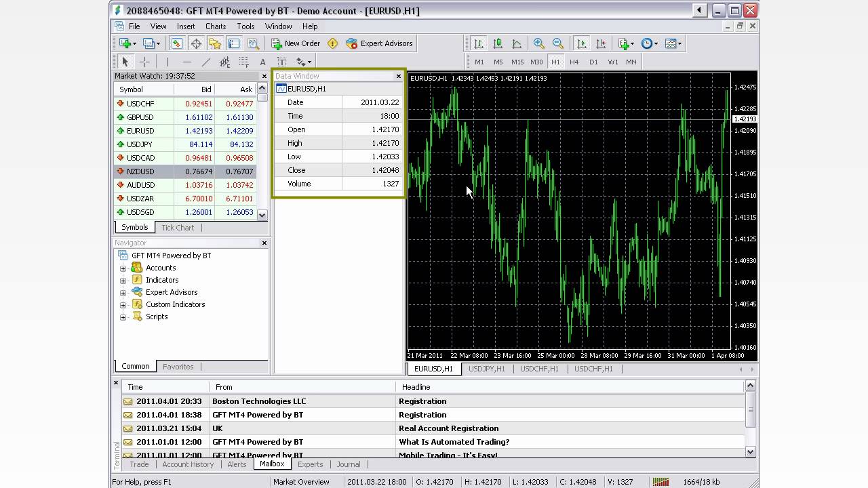
Task: Select the crosshair tool
Action: pos(144,62)
